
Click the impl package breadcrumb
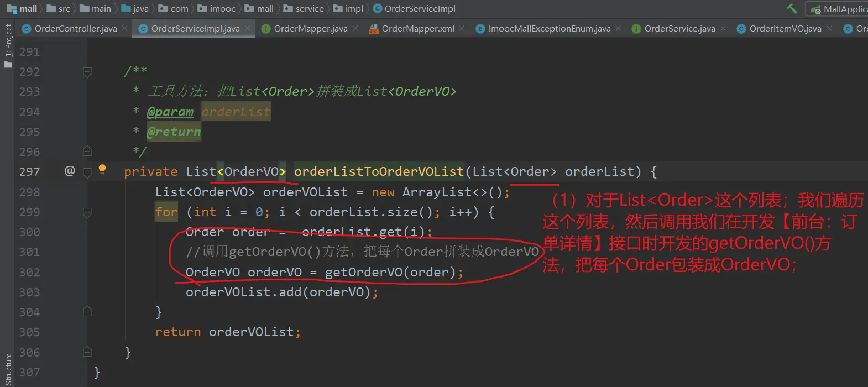click(x=348, y=8)
